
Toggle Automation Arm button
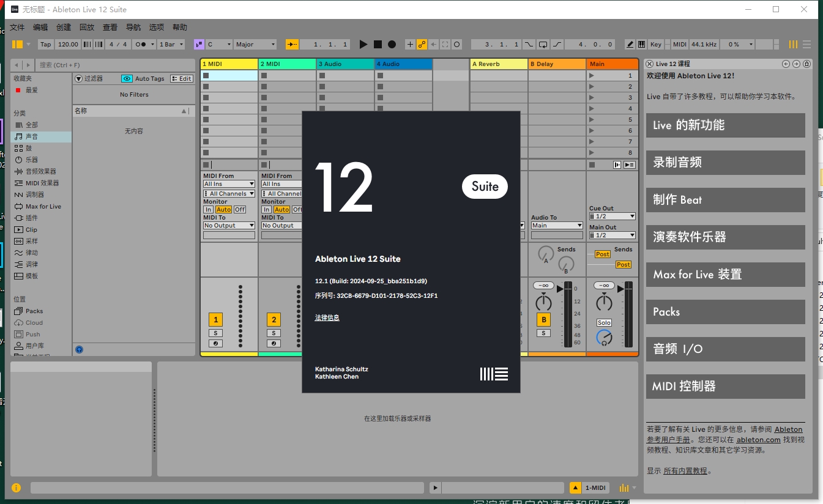[422, 44]
